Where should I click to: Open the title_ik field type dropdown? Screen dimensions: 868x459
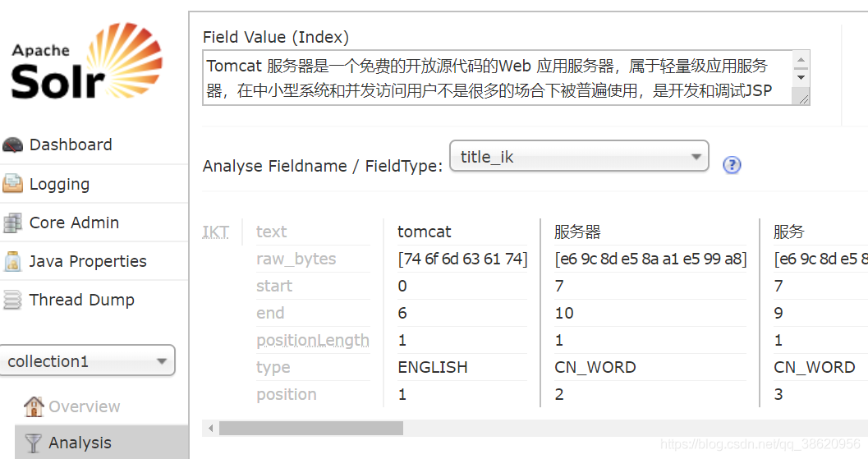point(579,156)
